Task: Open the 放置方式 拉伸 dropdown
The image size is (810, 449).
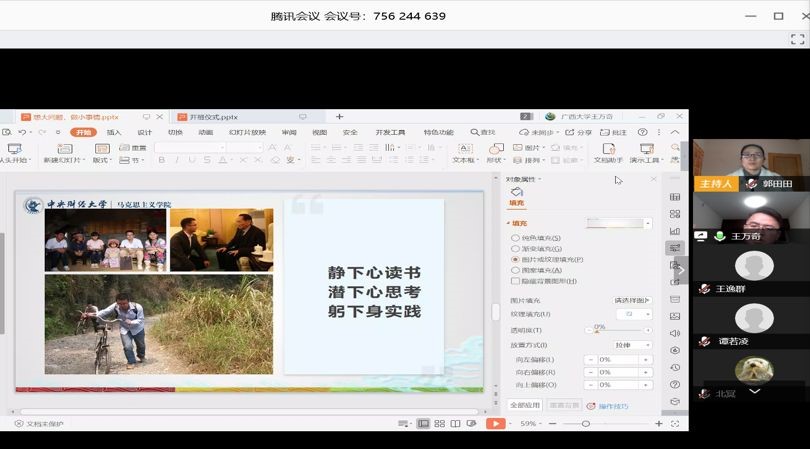Action: coord(633,345)
